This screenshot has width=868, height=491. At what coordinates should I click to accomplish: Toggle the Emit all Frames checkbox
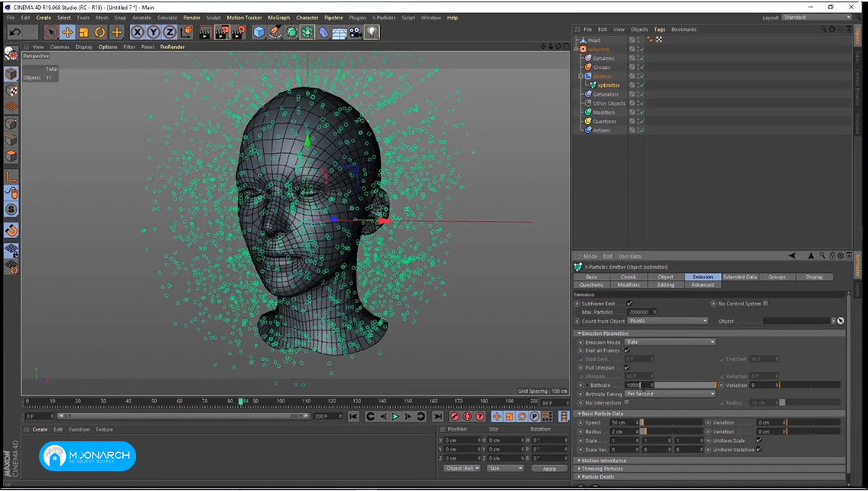point(627,350)
